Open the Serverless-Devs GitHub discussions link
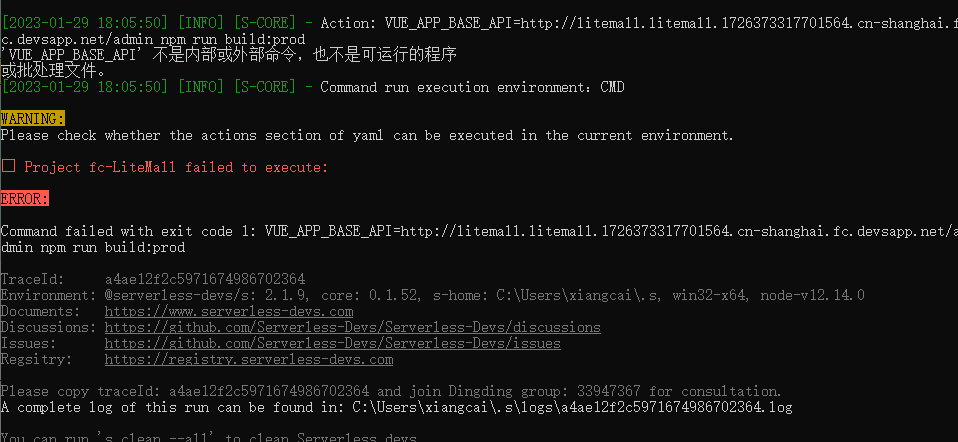 (353, 327)
